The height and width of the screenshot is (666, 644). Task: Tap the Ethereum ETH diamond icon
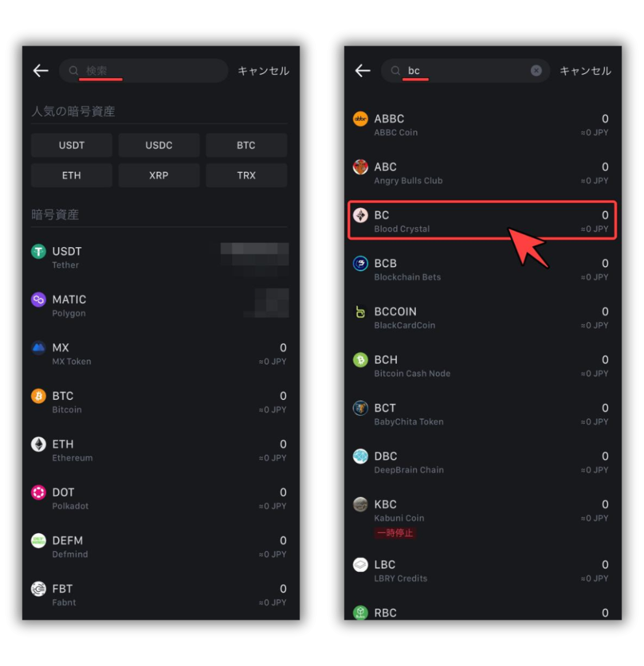pos(38,444)
